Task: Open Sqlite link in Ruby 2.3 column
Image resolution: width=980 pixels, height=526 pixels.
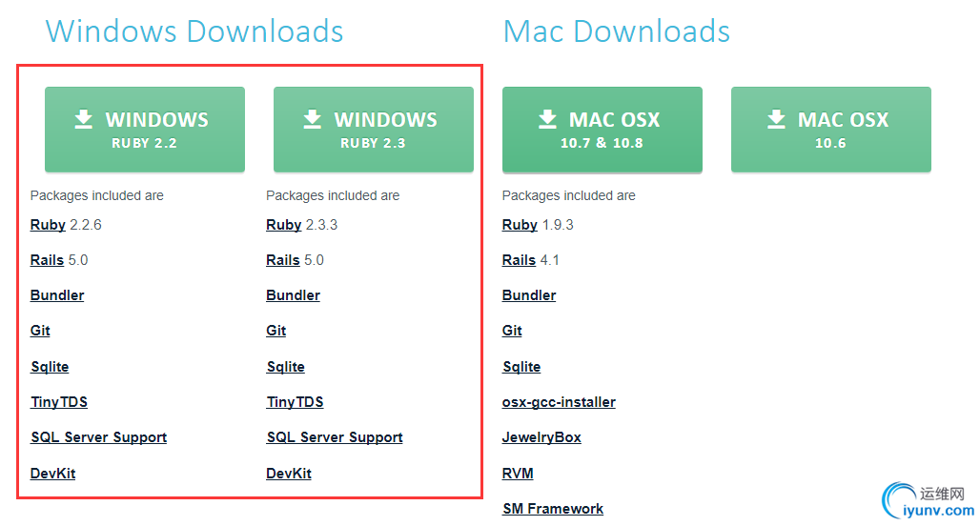Action: coord(286,367)
